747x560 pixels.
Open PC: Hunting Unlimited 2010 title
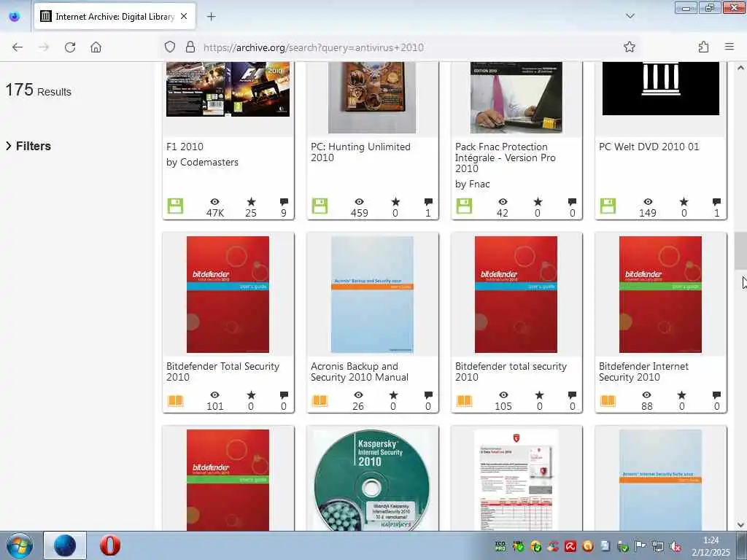pyautogui.click(x=360, y=152)
